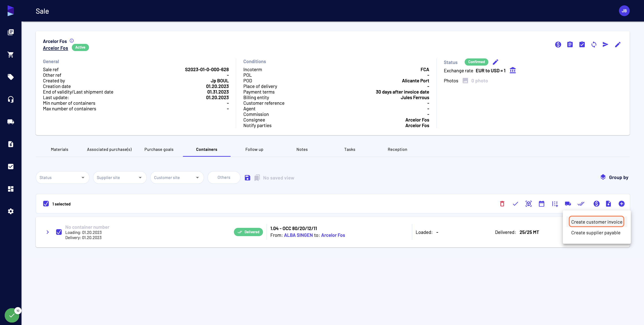Open the clipboard document icon in the header

tap(570, 45)
